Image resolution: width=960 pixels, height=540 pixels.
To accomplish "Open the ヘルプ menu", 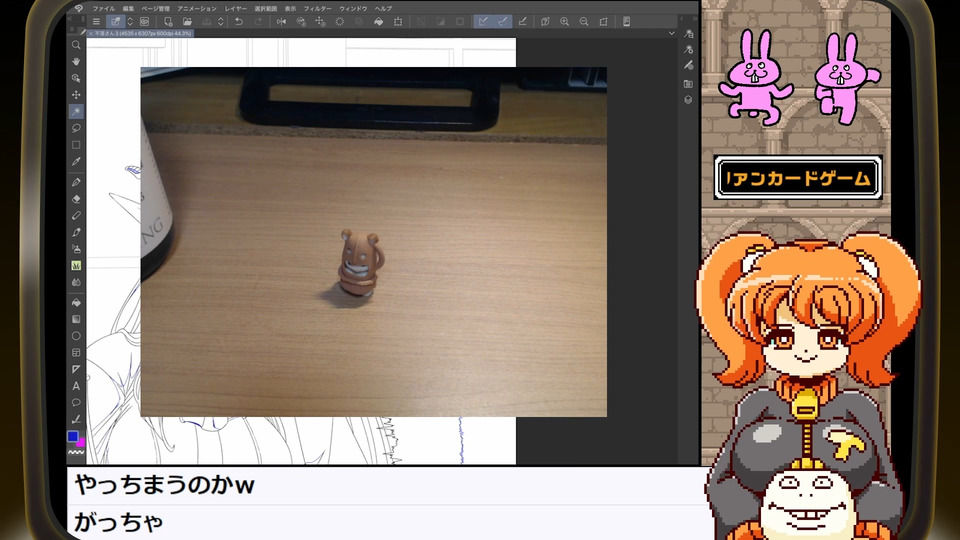I will click(383, 9).
